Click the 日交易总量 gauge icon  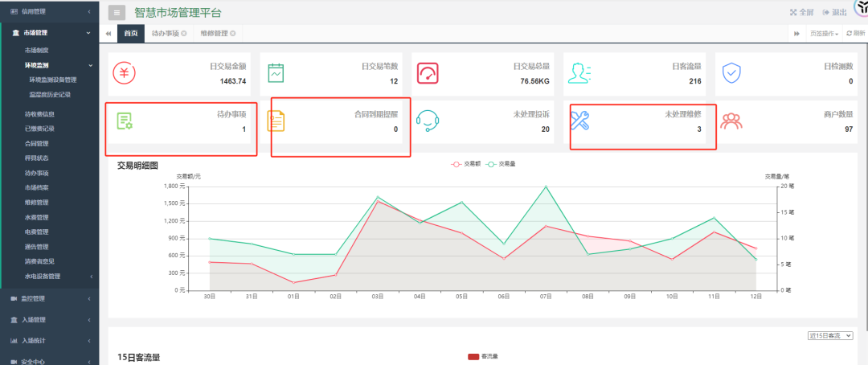pos(428,73)
